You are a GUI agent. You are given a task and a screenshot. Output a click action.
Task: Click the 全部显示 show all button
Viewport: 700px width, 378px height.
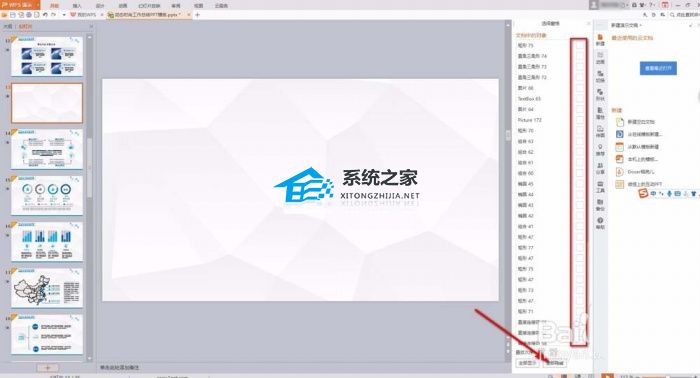527,363
